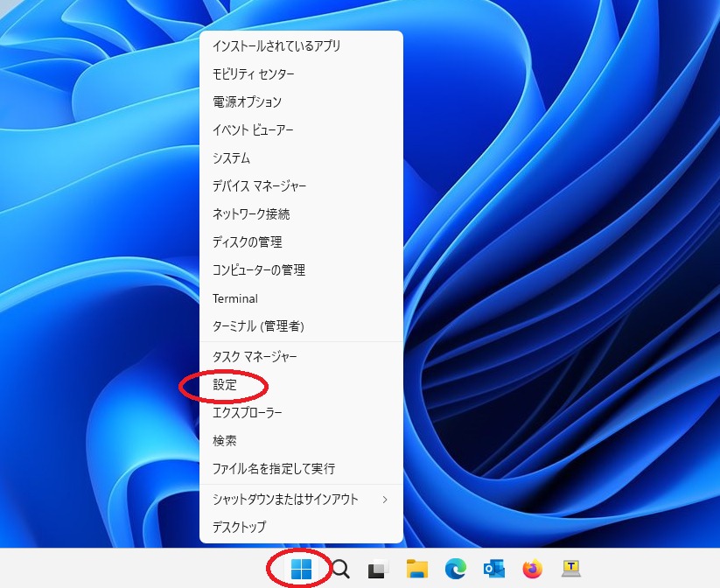This screenshot has width=720, height=588.
Task: Open デバイス マネージャー
Action: pyautogui.click(x=301, y=186)
